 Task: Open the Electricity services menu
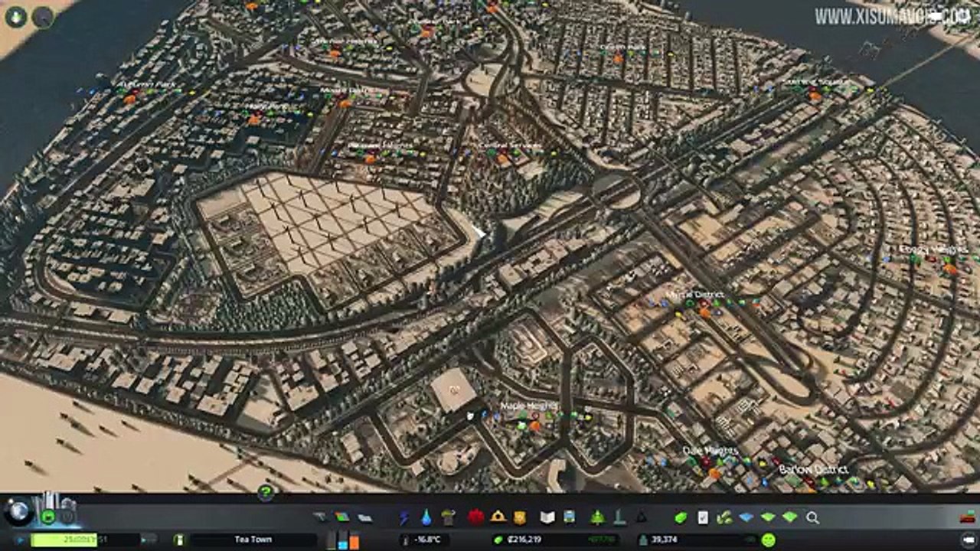pyautogui.click(x=403, y=518)
